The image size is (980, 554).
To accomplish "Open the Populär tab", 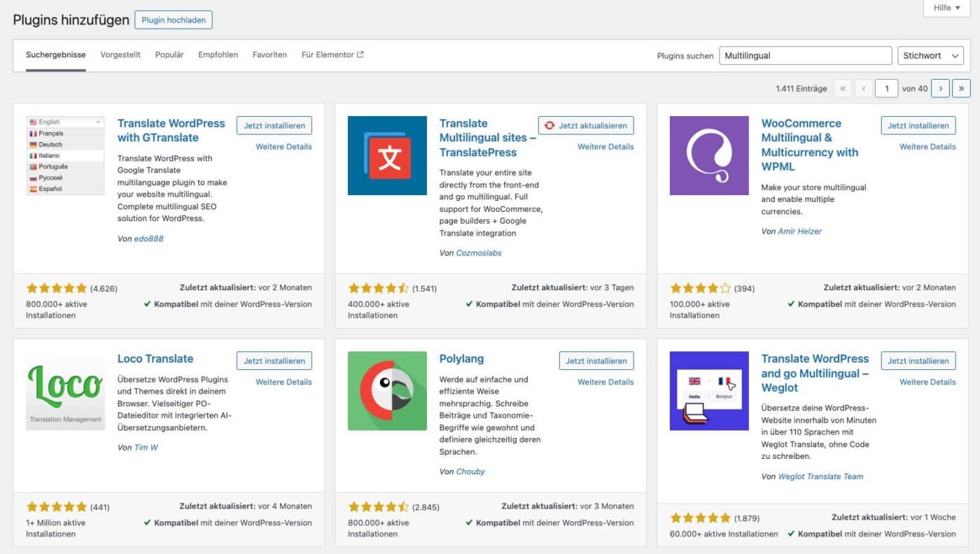I will 169,55.
